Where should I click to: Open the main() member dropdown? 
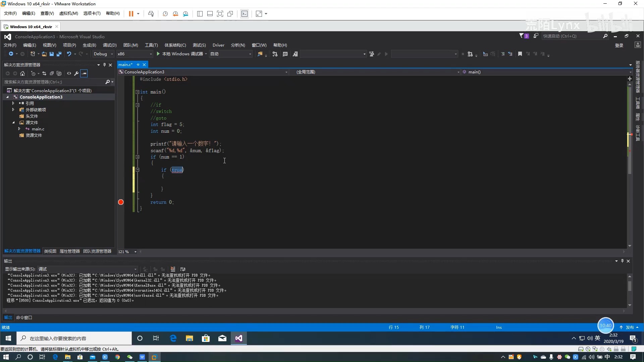(x=546, y=72)
